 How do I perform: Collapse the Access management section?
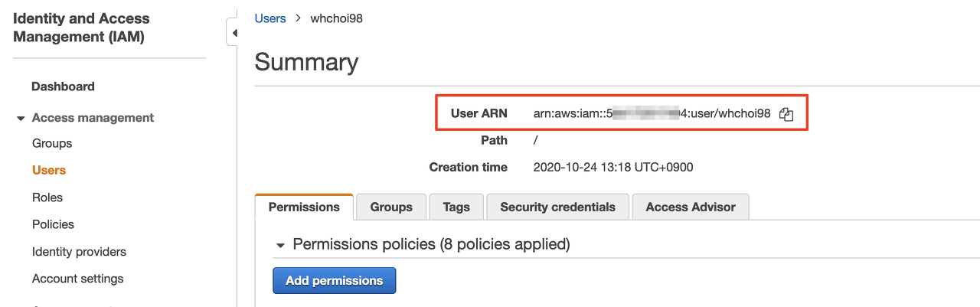[21, 119]
